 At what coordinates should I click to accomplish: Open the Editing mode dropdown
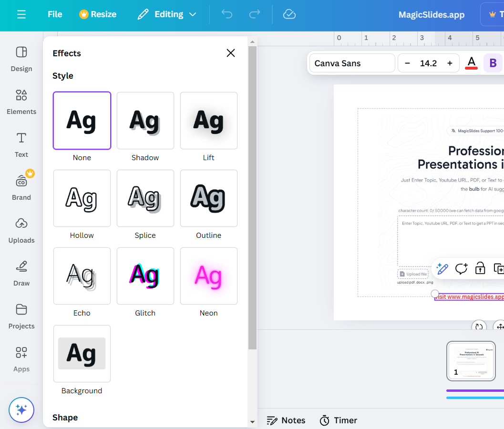tap(167, 14)
